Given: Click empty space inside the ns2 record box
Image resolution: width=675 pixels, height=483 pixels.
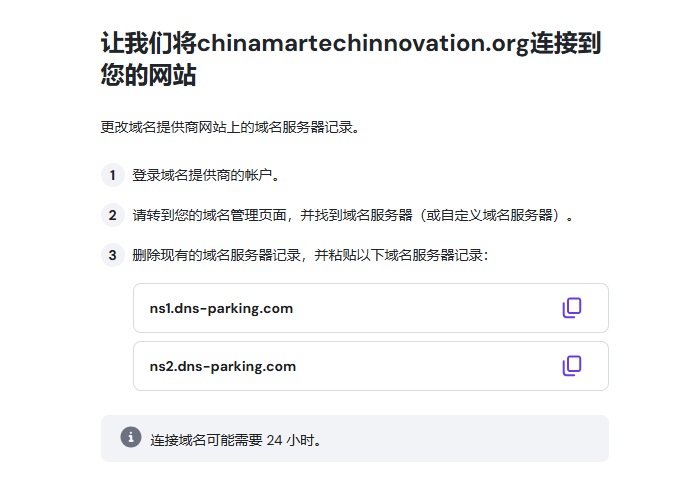Looking at the screenshot, I should 420,366.
